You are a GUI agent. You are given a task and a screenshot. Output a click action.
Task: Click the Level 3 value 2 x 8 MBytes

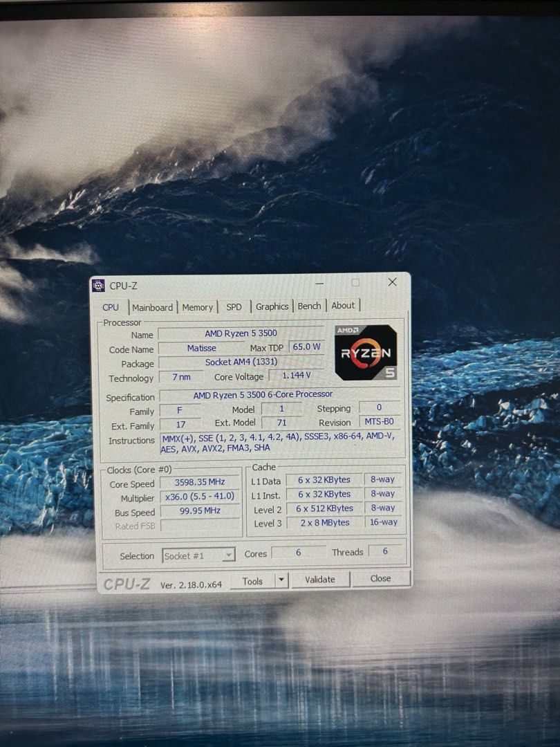[x=325, y=523]
